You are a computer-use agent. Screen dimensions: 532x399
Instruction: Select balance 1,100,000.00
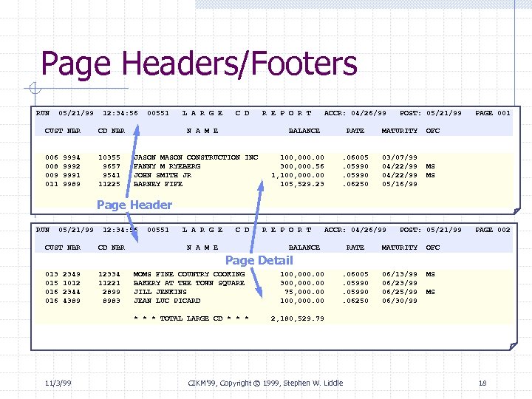298,175
